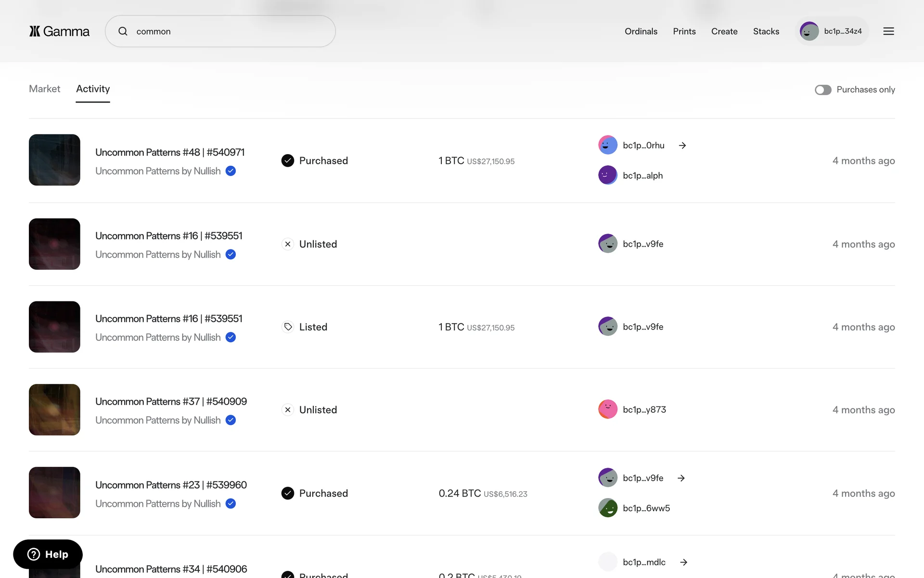924x578 pixels.
Task: Click verified badge on Patterns #48 row
Action: click(231, 171)
